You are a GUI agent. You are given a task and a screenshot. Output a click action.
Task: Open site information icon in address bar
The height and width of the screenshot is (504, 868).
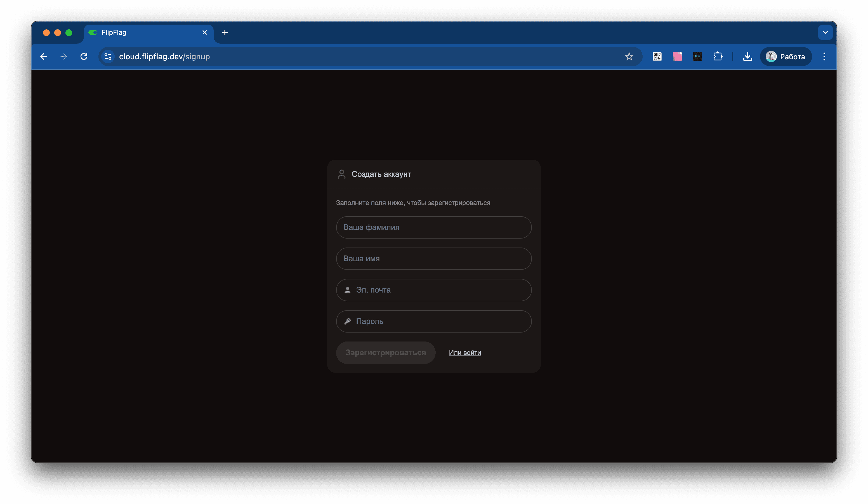click(x=108, y=56)
